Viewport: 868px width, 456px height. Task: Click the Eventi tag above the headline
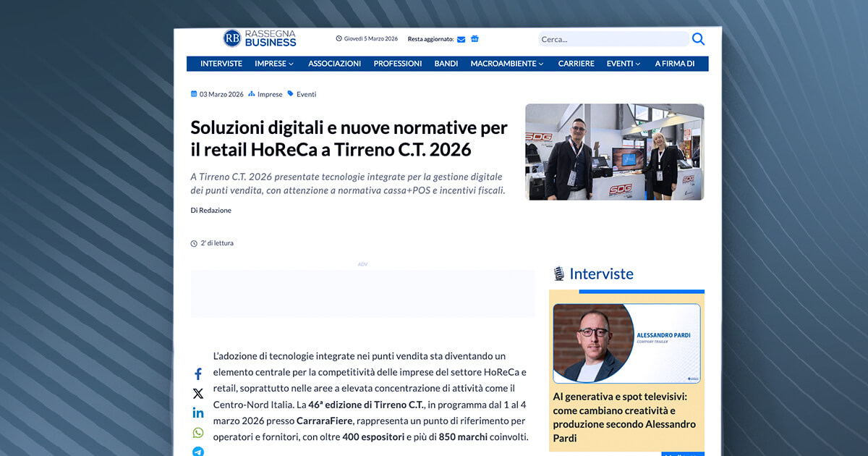pyautogui.click(x=306, y=94)
